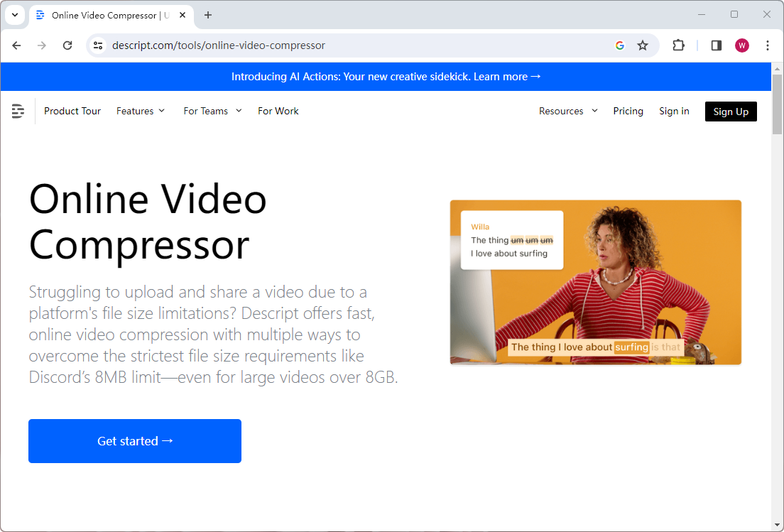The height and width of the screenshot is (532, 784).
Task: Click the Sign in link
Action: 674,111
